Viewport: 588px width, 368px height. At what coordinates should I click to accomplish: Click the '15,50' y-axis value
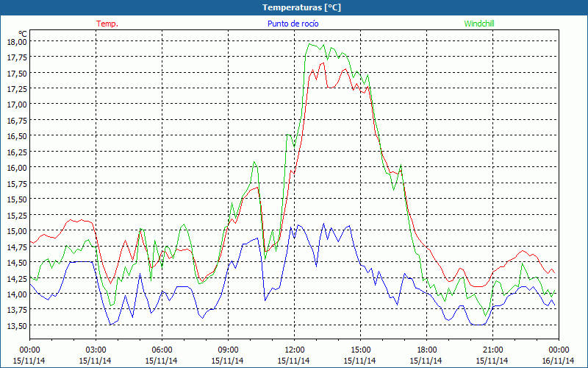(x=17, y=199)
